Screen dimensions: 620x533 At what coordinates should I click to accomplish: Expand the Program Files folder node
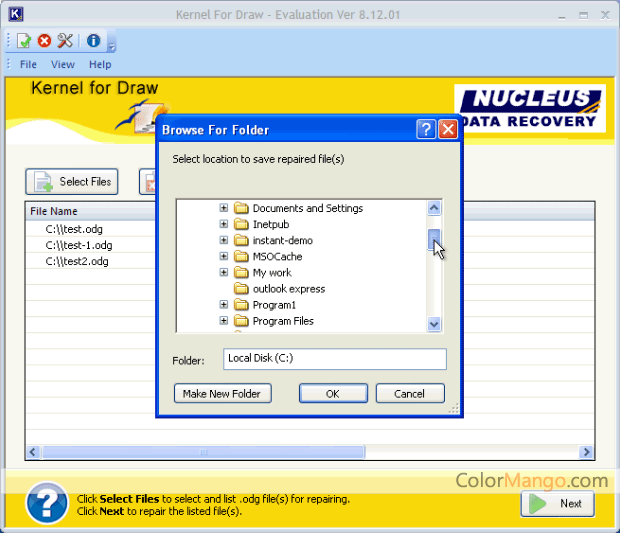(x=224, y=321)
